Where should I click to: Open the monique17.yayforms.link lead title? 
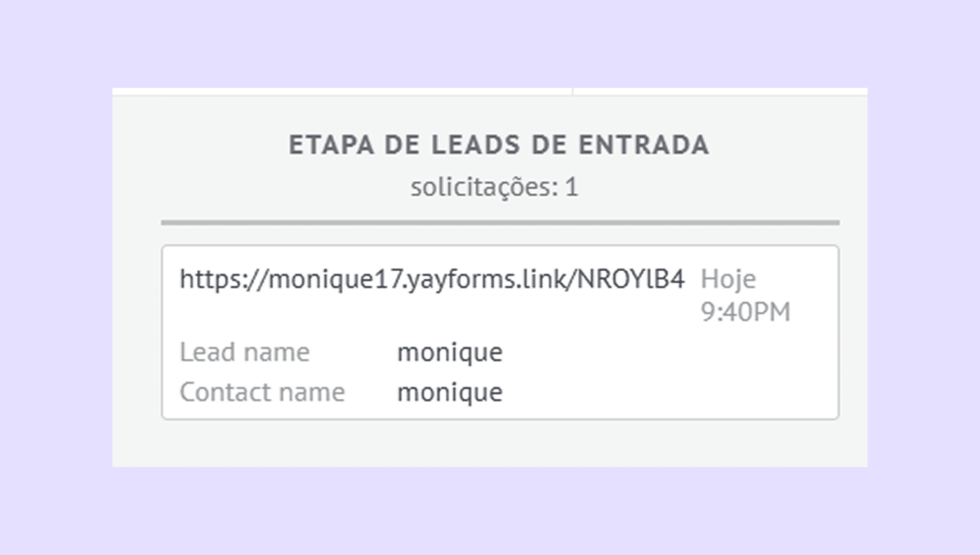432,279
